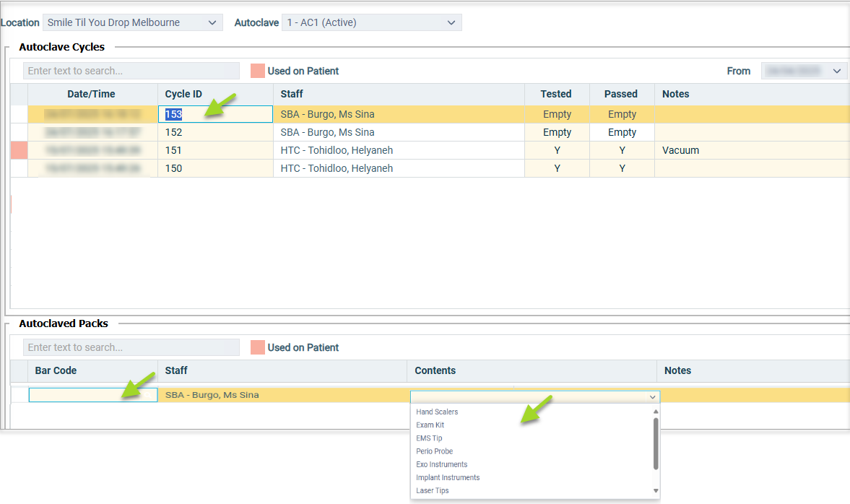The height and width of the screenshot is (504, 850).
Task: Click the Tested Y cell for cycle 151
Action: point(558,150)
